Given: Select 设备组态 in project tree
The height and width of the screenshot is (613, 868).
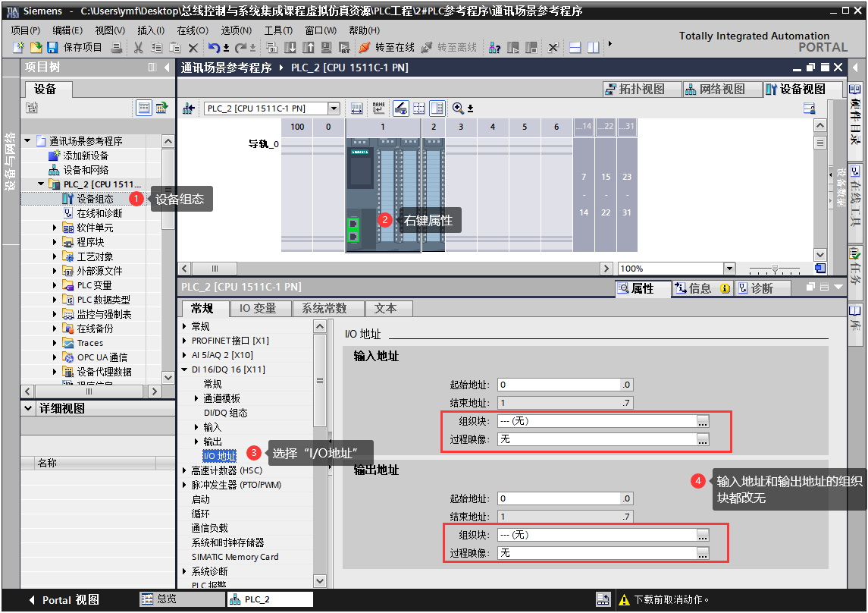Looking at the screenshot, I should 95,199.
